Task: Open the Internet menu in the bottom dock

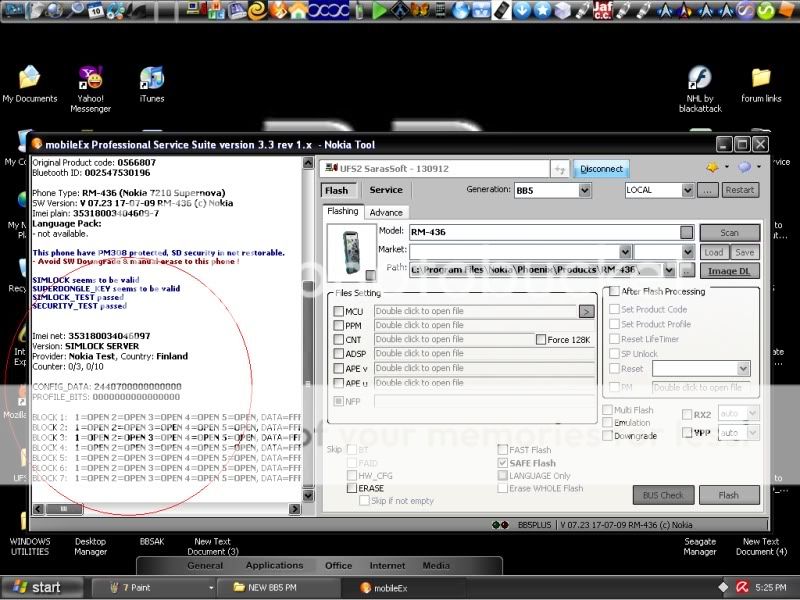Action: (387, 565)
